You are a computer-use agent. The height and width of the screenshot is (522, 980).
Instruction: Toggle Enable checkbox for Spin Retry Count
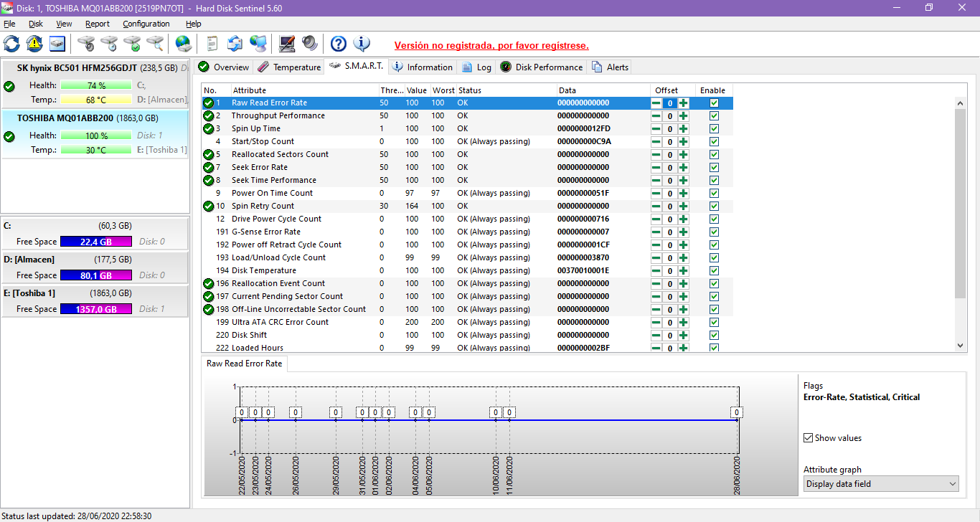pyautogui.click(x=714, y=207)
